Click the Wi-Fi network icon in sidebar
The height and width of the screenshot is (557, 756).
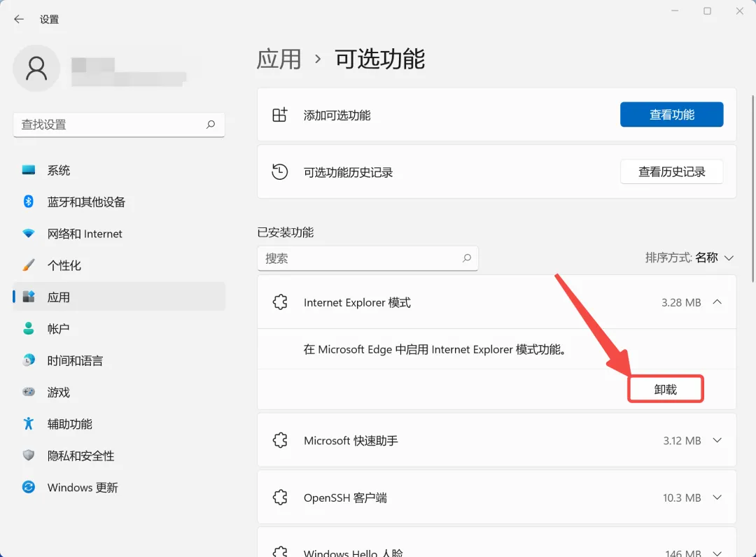tap(29, 233)
